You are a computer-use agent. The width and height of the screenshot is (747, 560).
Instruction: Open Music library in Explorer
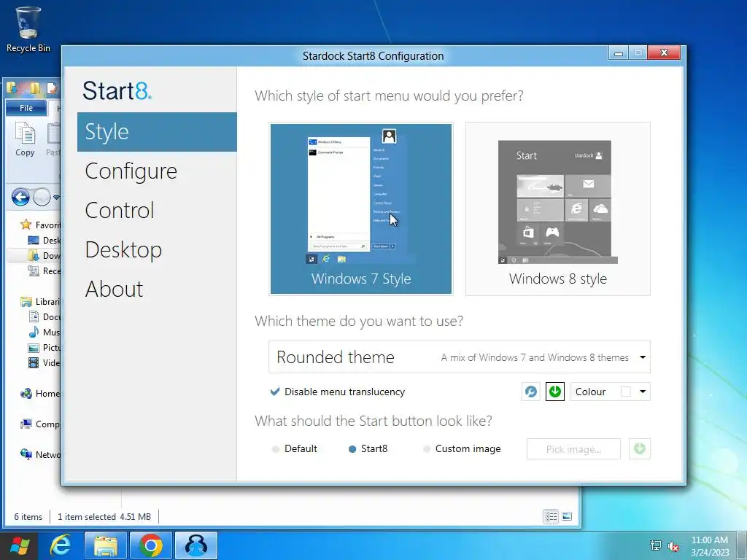[x=44, y=332]
